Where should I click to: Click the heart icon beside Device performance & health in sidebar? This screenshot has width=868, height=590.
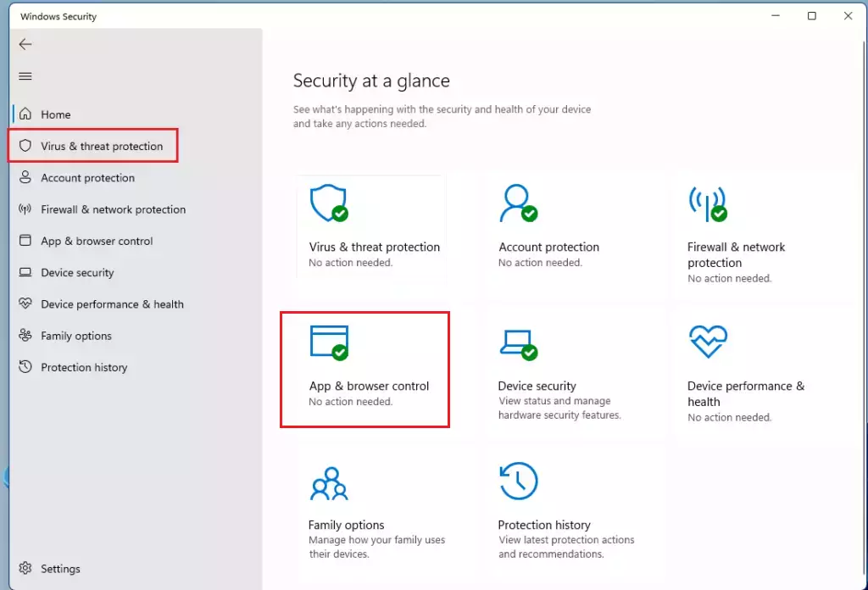click(x=25, y=303)
